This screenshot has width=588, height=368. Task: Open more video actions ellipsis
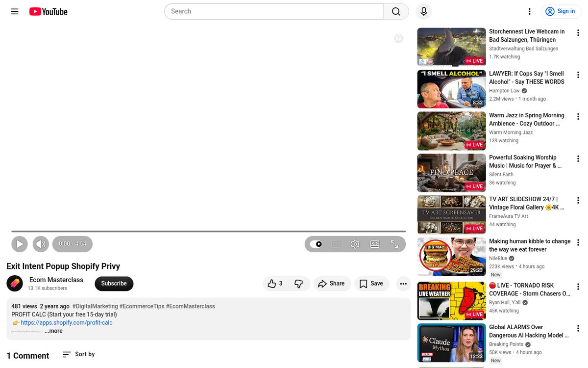(x=403, y=284)
